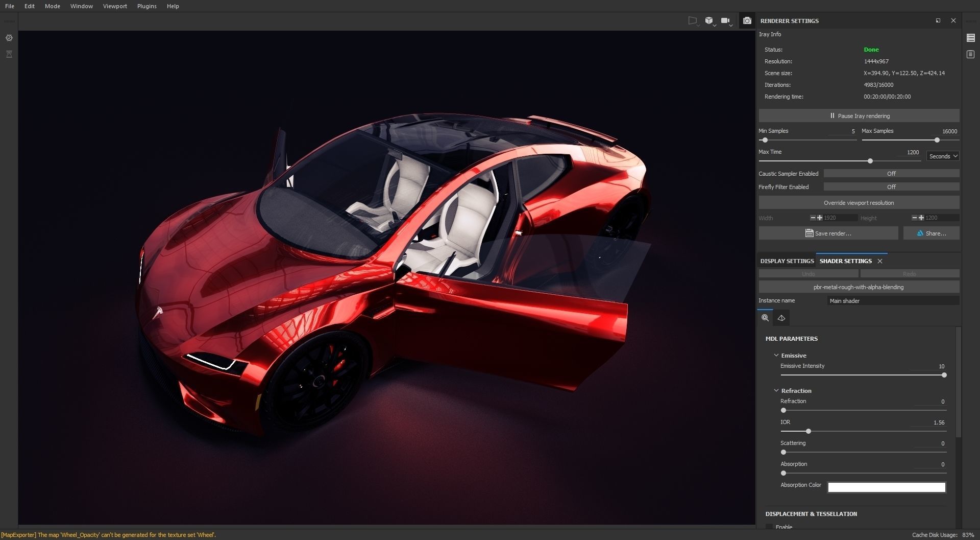
Task: Click the Max Samples slider handle
Action: [937, 140]
